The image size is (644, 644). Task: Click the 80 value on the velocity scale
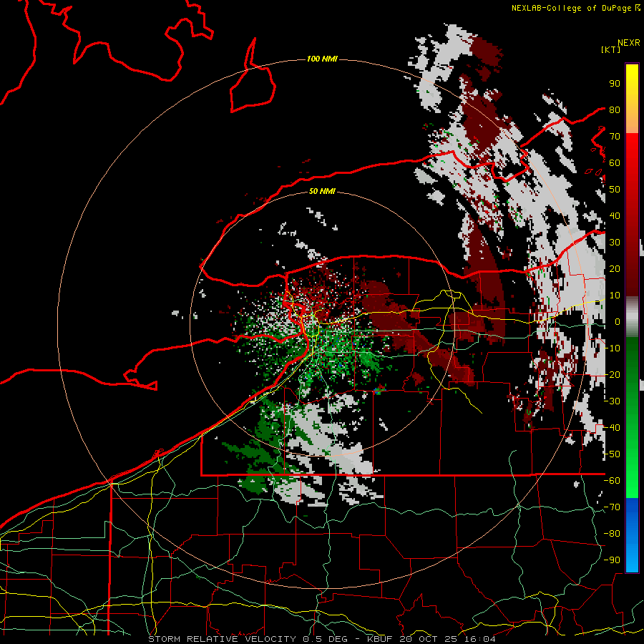(615, 109)
